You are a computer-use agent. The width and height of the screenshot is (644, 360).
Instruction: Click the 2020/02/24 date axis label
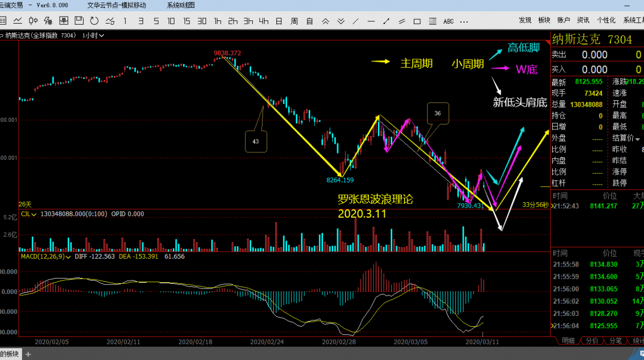tap(267, 341)
